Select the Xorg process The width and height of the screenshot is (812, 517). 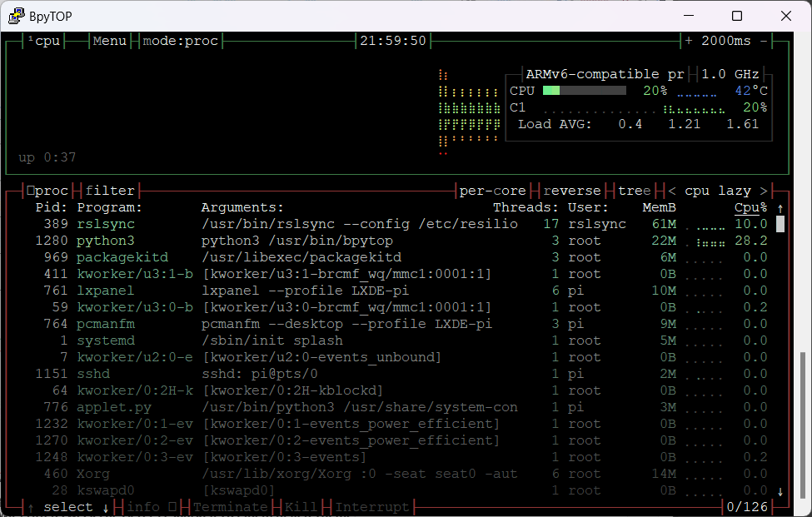pos(398,474)
